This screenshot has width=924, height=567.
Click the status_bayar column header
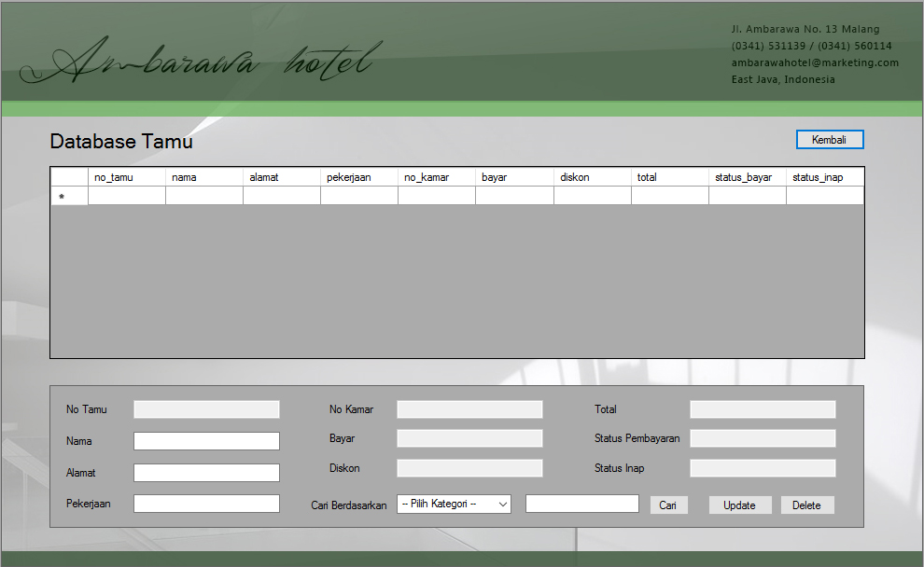click(x=747, y=177)
